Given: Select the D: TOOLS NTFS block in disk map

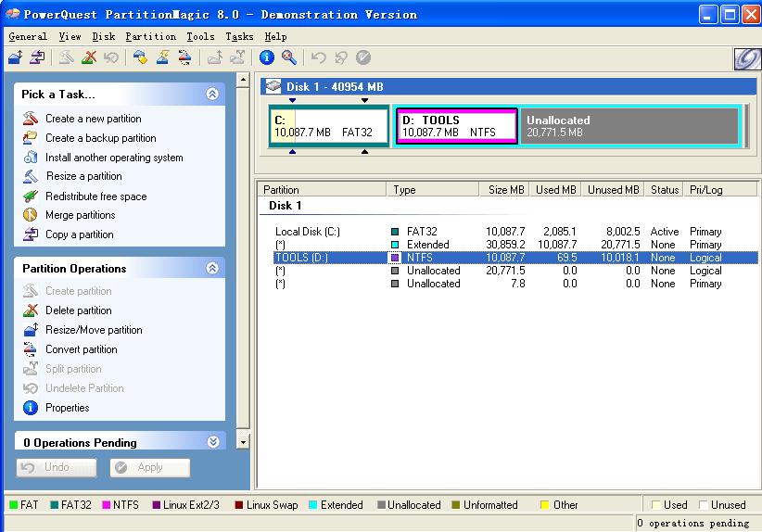Looking at the screenshot, I should [457, 126].
